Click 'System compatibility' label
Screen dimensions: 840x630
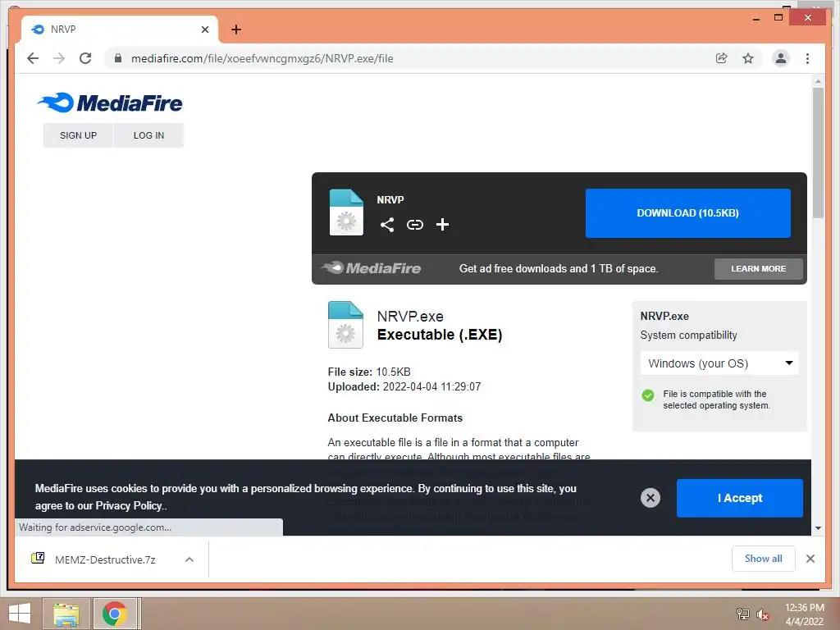click(x=688, y=336)
